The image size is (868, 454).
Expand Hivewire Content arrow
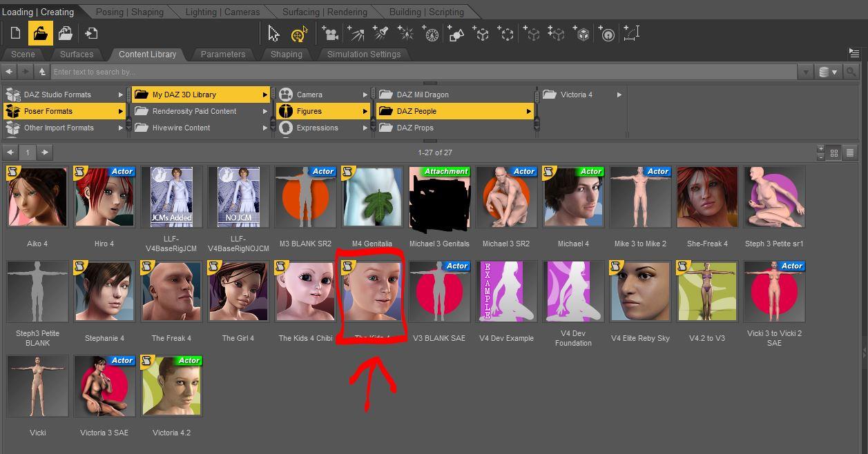[264, 128]
